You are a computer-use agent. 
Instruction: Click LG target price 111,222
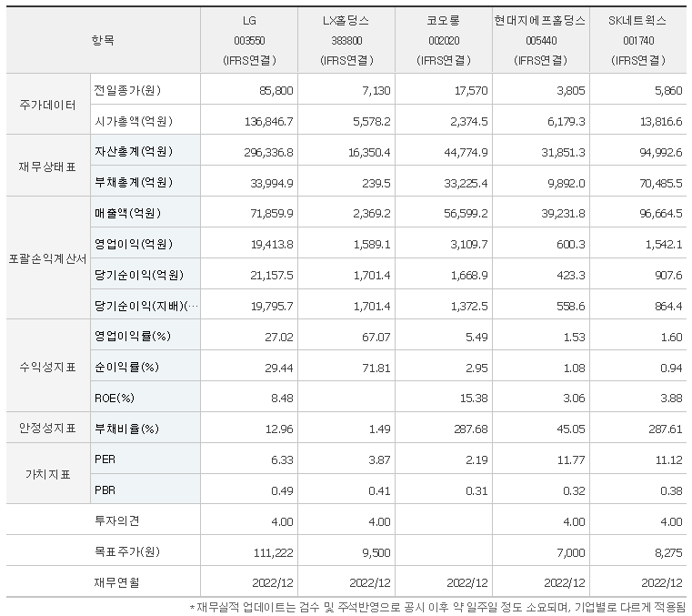tap(273, 552)
